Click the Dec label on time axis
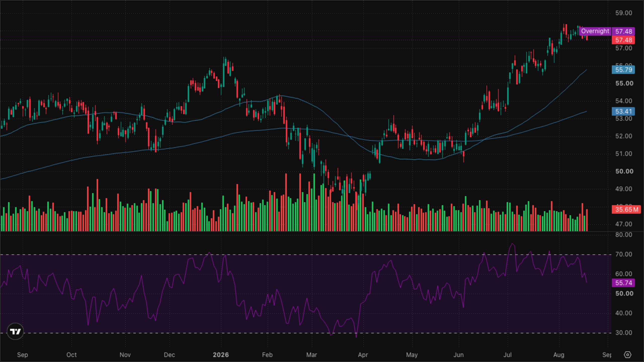The height and width of the screenshot is (362, 644). point(169,355)
